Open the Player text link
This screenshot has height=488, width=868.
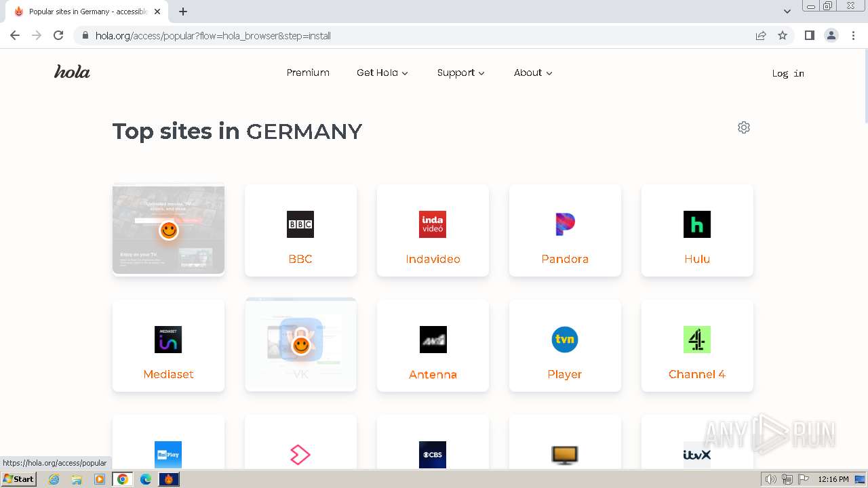[565, 374]
